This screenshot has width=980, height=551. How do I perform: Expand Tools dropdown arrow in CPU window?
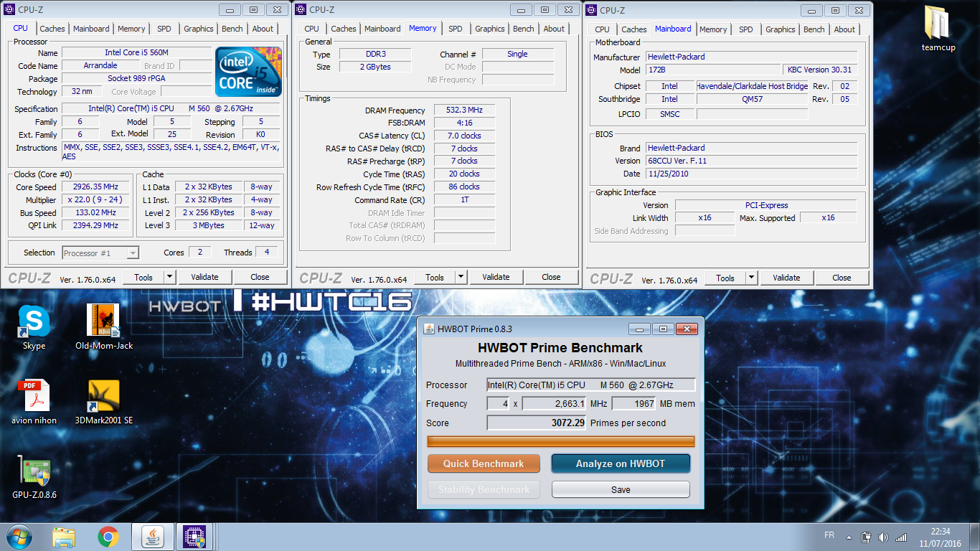(169, 277)
